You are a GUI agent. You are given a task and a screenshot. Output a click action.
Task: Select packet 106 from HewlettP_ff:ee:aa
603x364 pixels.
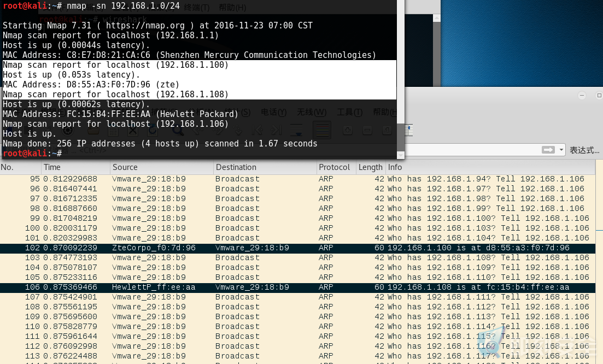point(297,287)
